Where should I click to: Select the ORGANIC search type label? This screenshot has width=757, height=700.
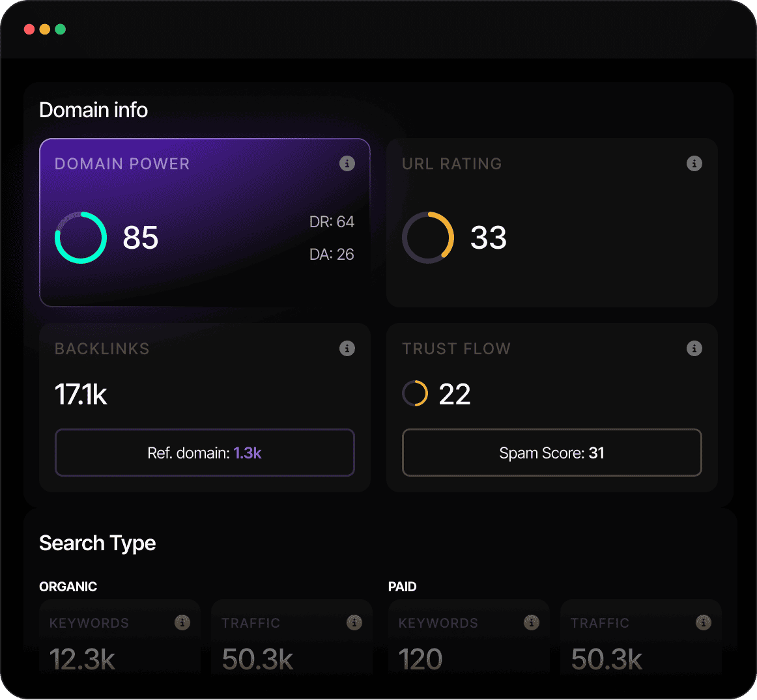pyautogui.click(x=68, y=587)
